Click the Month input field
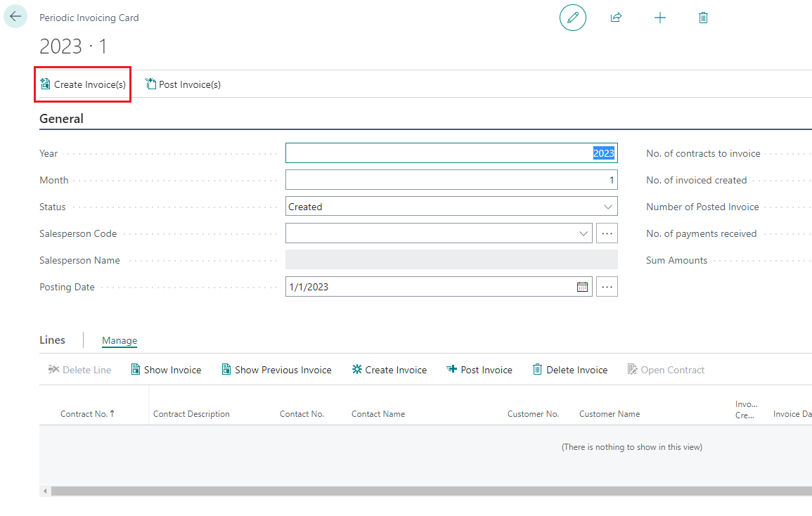The height and width of the screenshot is (516, 812). [x=451, y=180]
